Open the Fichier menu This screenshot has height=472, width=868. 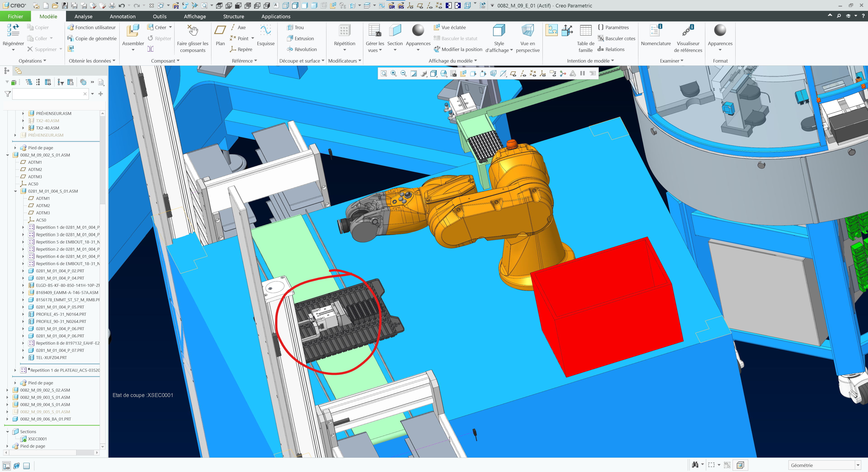click(16, 16)
